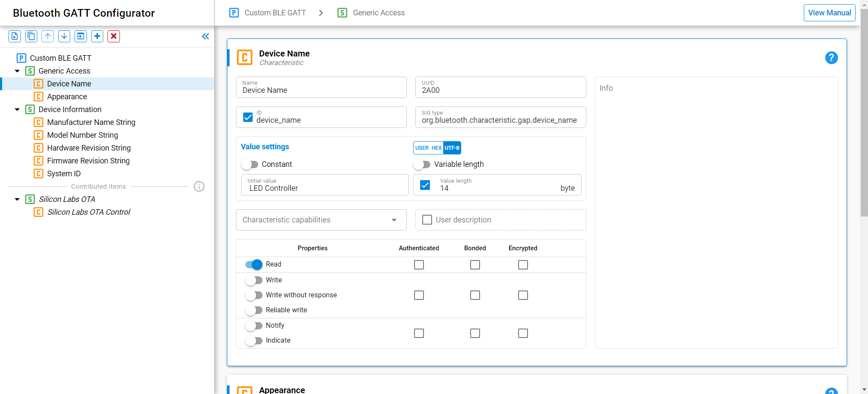
Task: Check Authenticated for the Read property
Action: 419,265
